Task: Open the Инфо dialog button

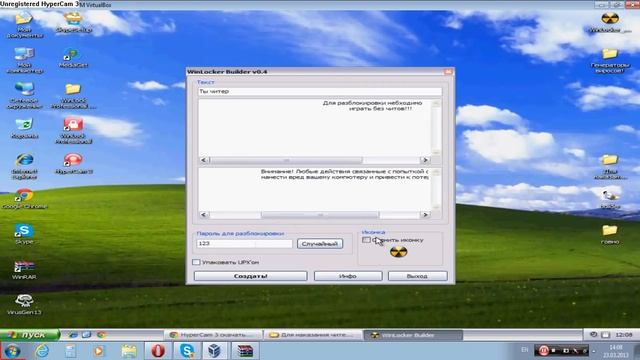Action: (x=348, y=276)
